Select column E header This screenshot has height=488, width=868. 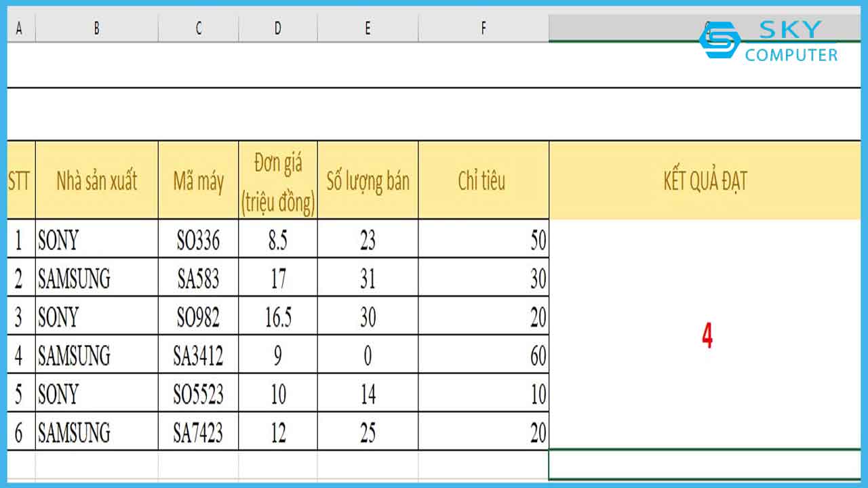[x=368, y=28]
